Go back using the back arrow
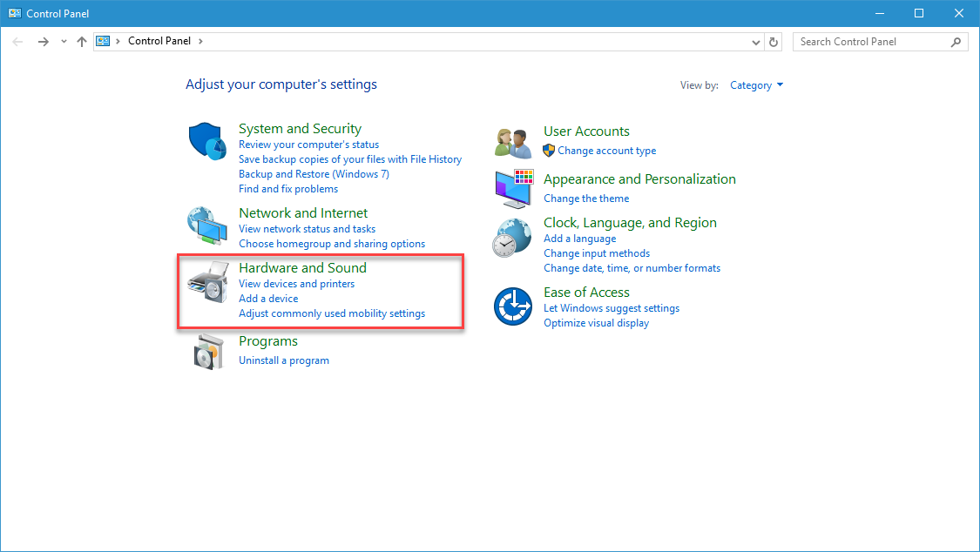Image resolution: width=980 pixels, height=552 pixels. pyautogui.click(x=17, y=42)
